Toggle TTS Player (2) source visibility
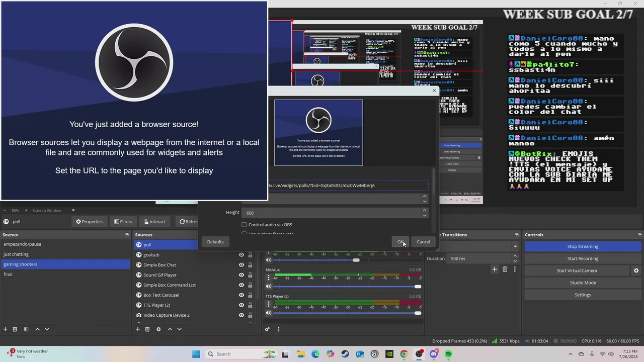Screen dimensions: 644x362 [x=242, y=305]
